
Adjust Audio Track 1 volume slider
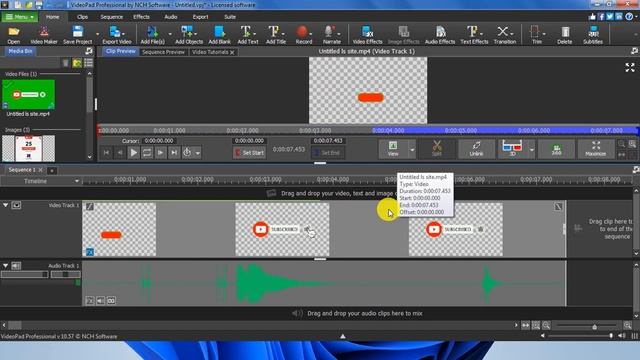click(x=24, y=274)
